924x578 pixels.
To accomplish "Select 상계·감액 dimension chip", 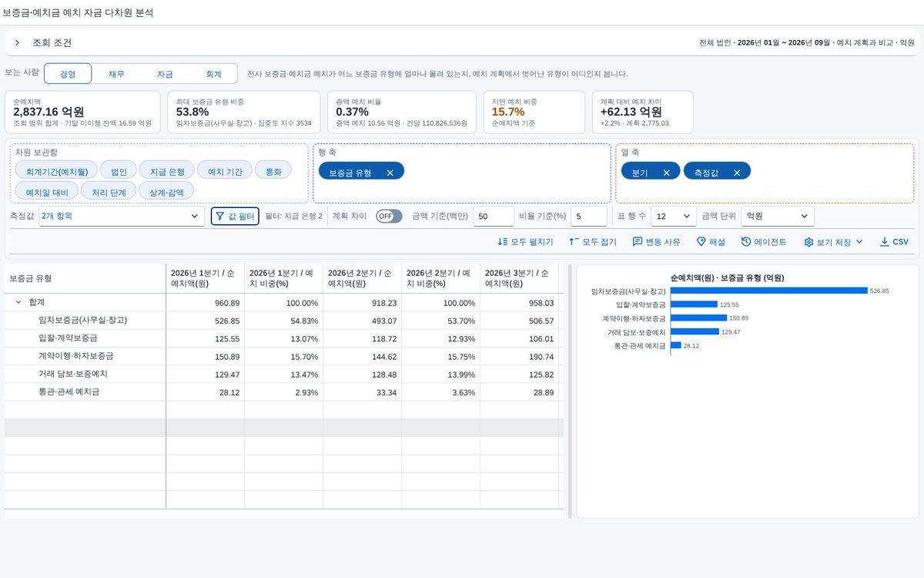I will coord(167,191).
